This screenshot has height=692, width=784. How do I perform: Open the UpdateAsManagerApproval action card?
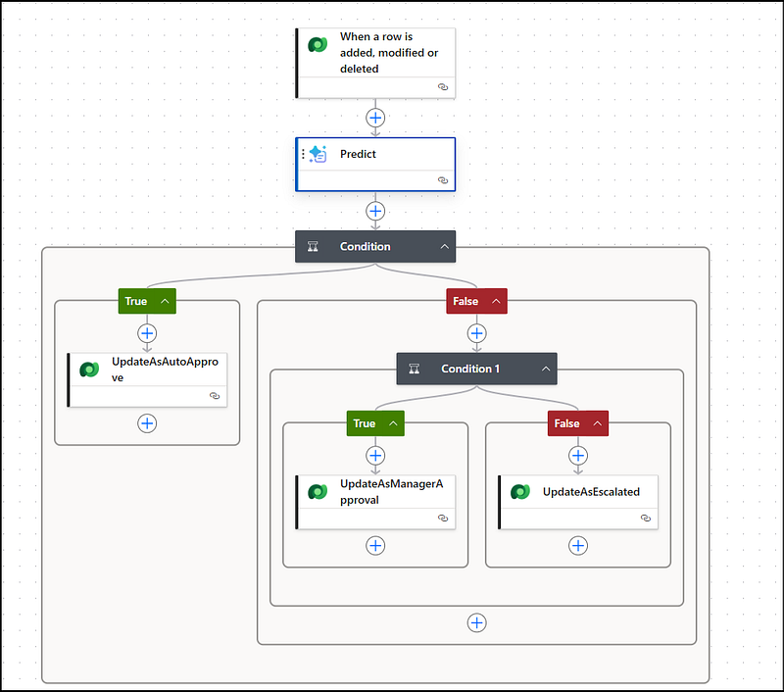pos(375,502)
